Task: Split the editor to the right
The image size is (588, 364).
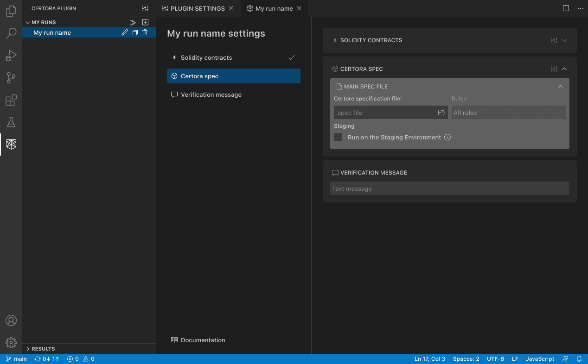Action: coord(566,8)
